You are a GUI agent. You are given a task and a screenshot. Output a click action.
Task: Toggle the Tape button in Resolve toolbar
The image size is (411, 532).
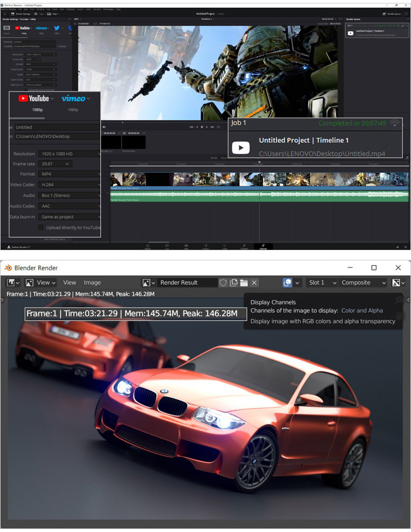(39, 14)
